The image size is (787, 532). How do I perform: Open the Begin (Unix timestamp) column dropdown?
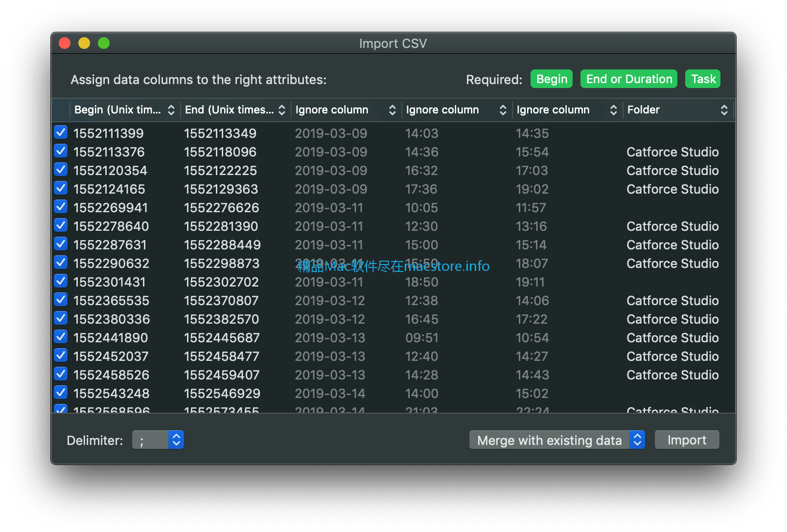(x=124, y=110)
